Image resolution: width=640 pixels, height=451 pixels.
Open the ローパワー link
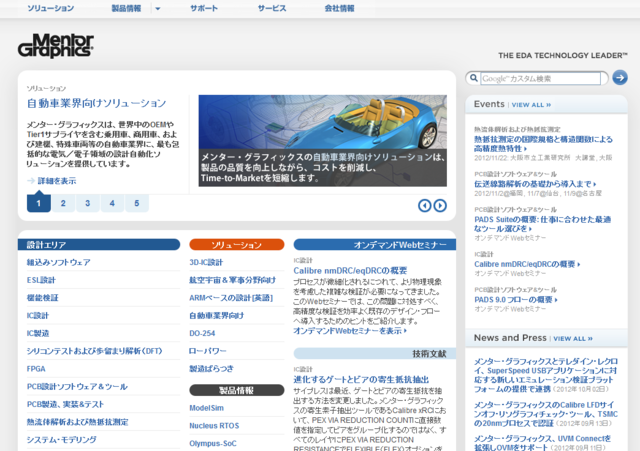point(207,351)
